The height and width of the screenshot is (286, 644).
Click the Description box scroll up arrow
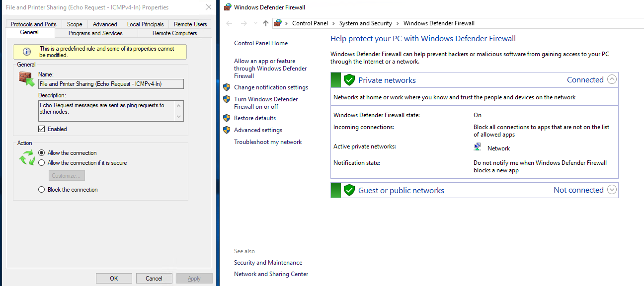coord(179,105)
